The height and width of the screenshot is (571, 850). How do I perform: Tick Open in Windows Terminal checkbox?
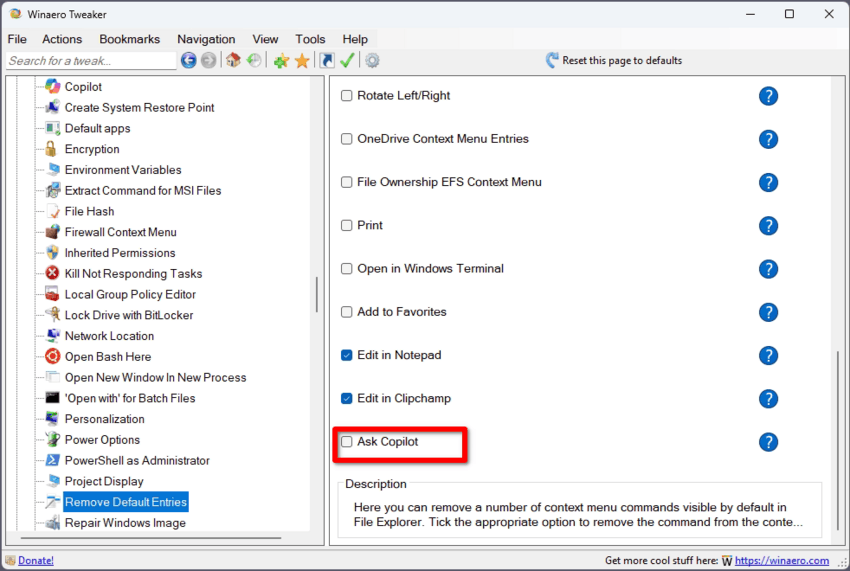tap(346, 268)
